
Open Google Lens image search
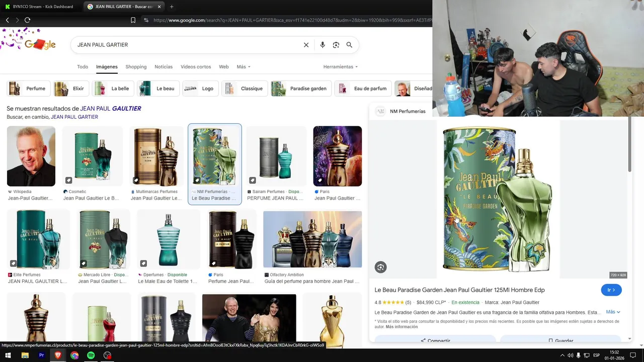336,45
